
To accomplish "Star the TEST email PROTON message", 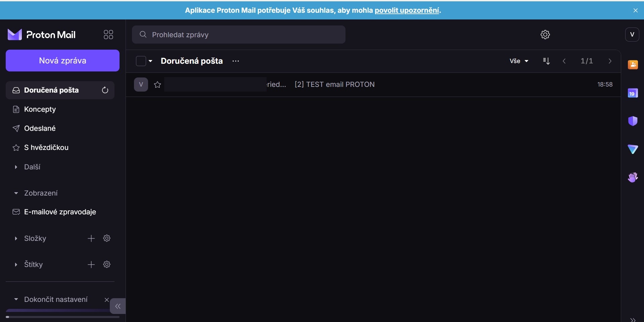I will 157,85.
